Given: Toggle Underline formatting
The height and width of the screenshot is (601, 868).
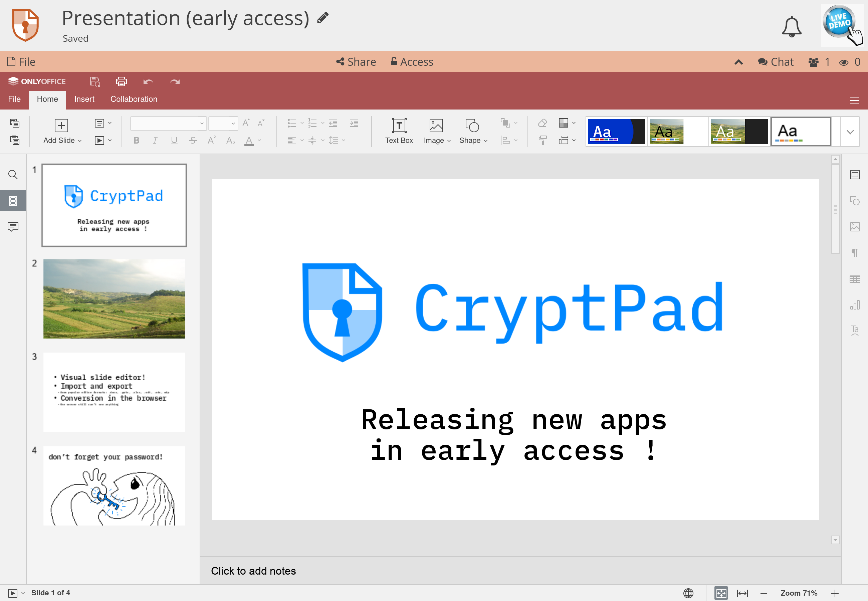Looking at the screenshot, I should click(x=174, y=141).
